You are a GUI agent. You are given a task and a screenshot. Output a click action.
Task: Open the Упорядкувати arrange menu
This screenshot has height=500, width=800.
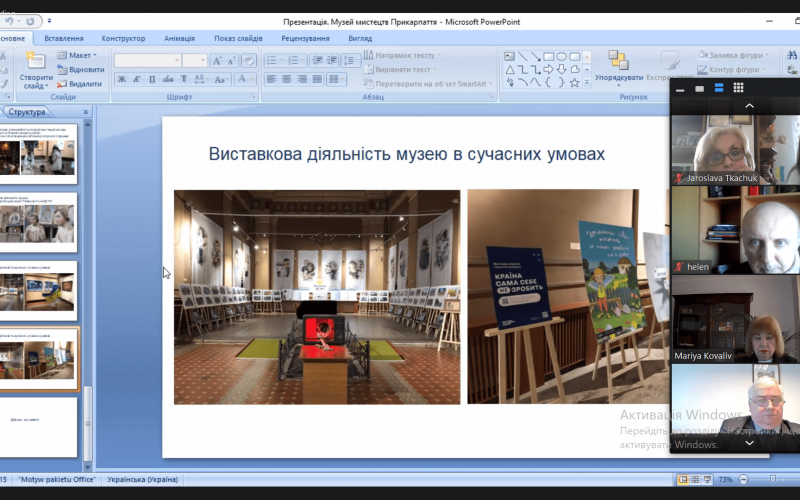tap(619, 68)
